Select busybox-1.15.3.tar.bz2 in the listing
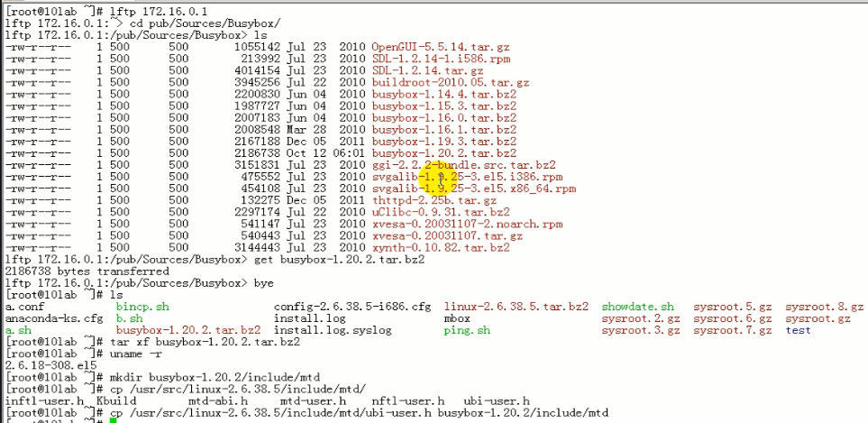Image resolution: width=868 pixels, height=423 pixels. (x=444, y=106)
